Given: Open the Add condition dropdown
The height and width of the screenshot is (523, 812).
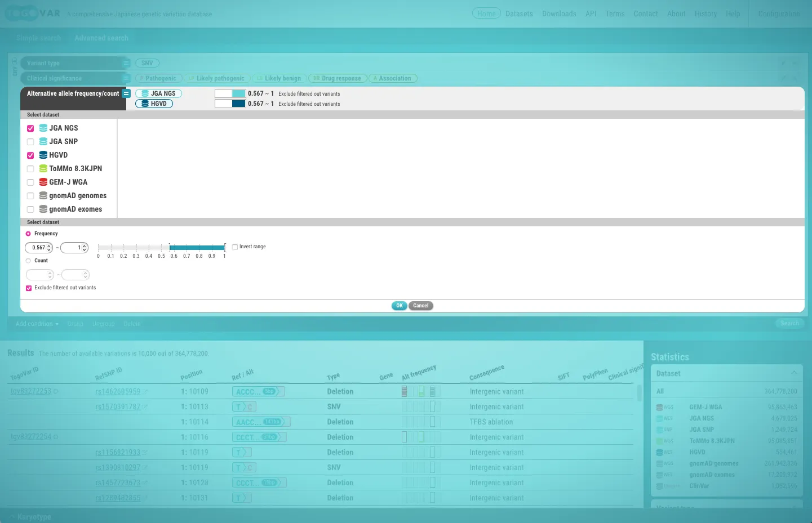Looking at the screenshot, I should [37, 324].
